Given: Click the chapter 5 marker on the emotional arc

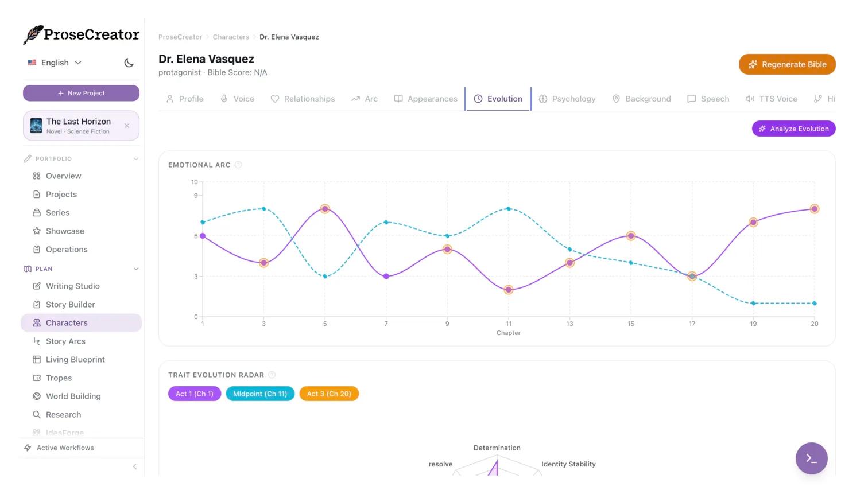Looking at the screenshot, I should 325,209.
